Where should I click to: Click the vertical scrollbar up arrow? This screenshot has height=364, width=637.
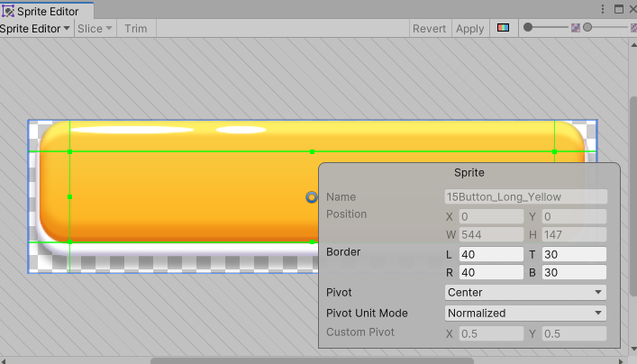tap(633, 44)
